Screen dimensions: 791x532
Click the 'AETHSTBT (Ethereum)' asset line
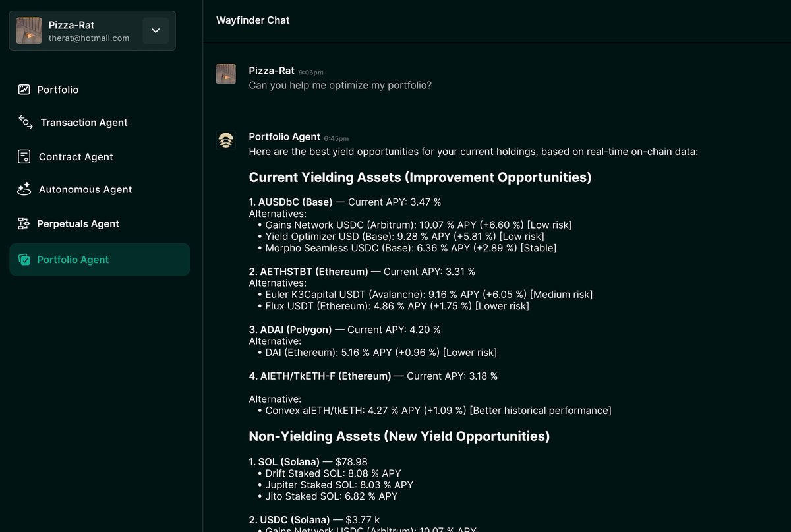coord(362,272)
